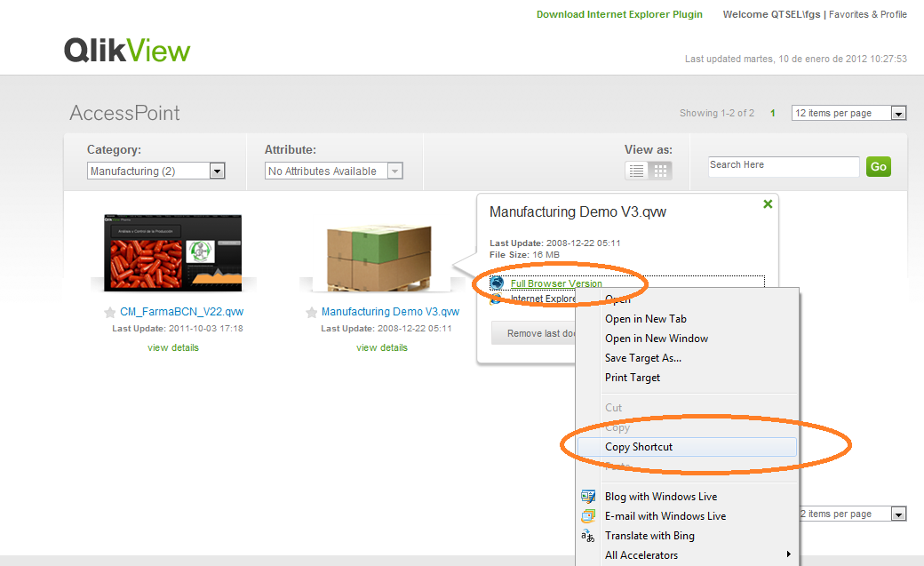Image resolution: width=924 pixels, height=566 pixels.
Task: Click Welcome QTSEL\fgs text
Action: 771,14
